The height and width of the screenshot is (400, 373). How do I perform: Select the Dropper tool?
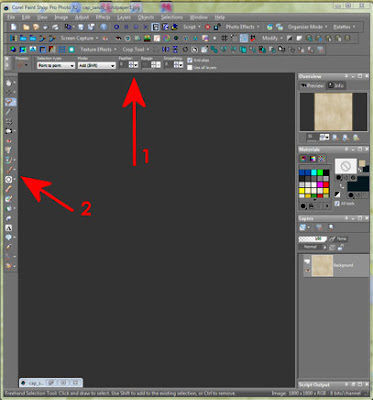pos(8,112)
